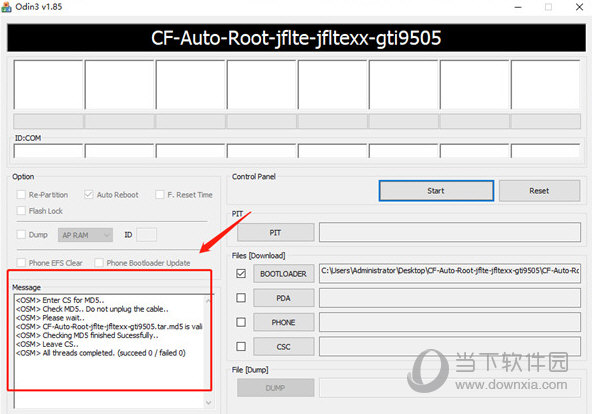Click the 'Enter CS for MD5..' log line
592x414 pixels.
tap(60, 300)
